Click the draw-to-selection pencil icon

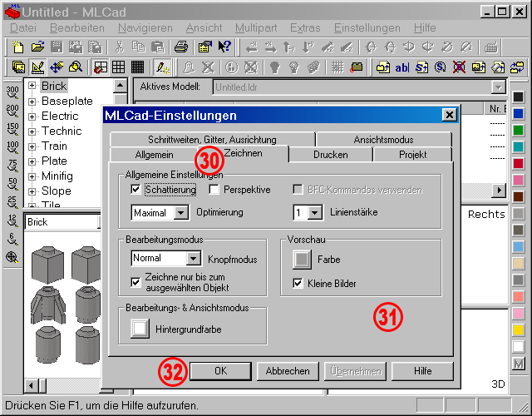tap(163, 67)
